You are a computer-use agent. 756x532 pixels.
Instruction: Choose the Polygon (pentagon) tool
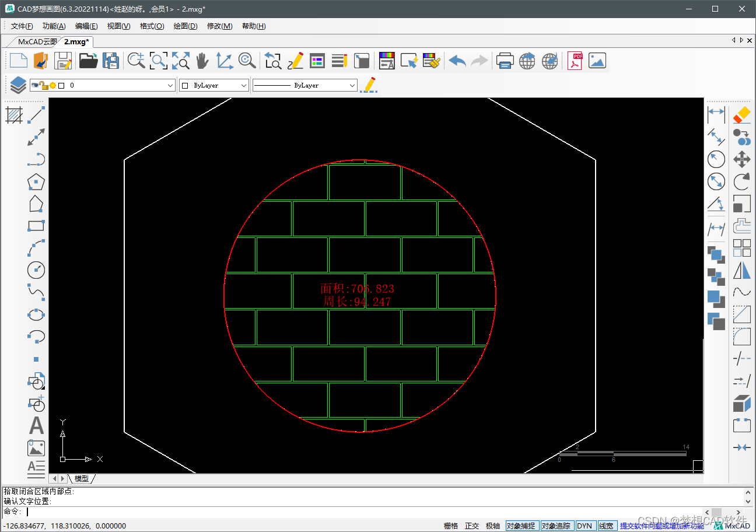(x=36, y=182)
